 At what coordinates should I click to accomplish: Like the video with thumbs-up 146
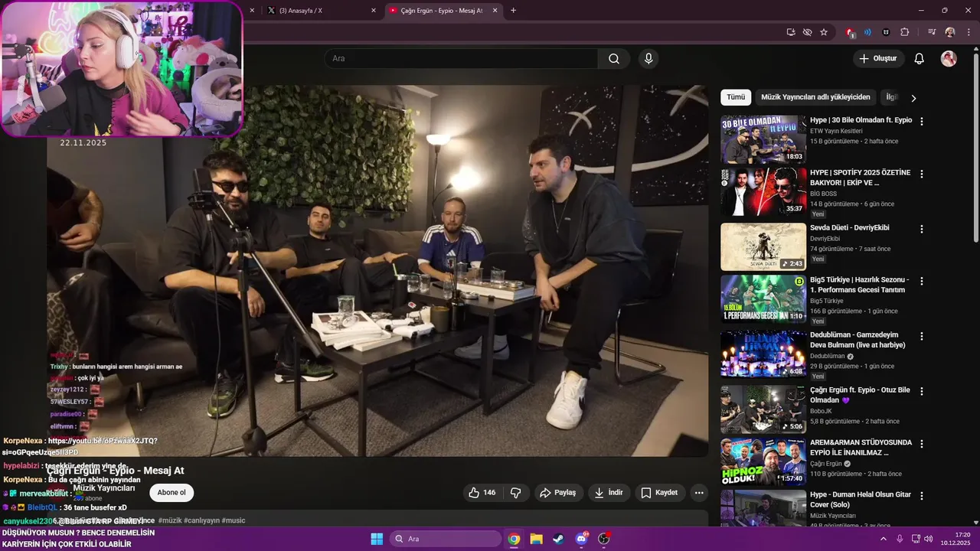(482, 493)
